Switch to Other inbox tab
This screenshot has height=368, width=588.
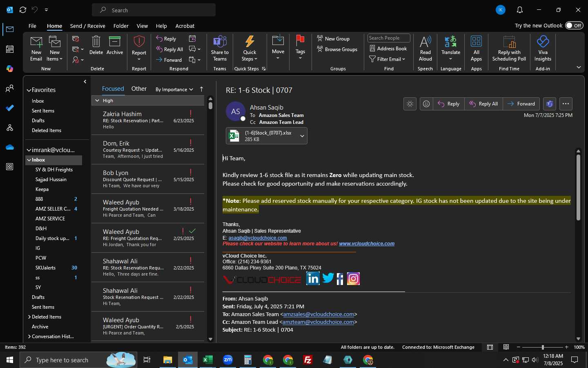[x=139, y=89]
